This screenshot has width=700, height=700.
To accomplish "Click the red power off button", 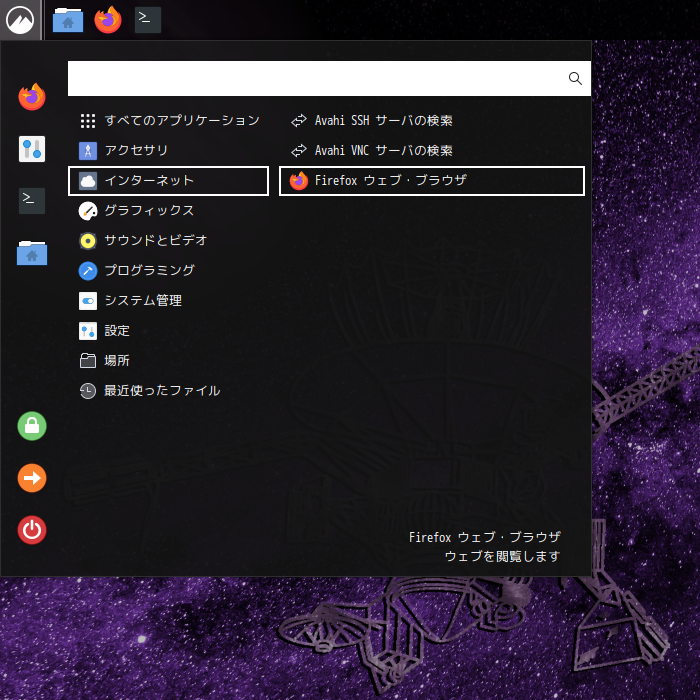I will [32, 530].
